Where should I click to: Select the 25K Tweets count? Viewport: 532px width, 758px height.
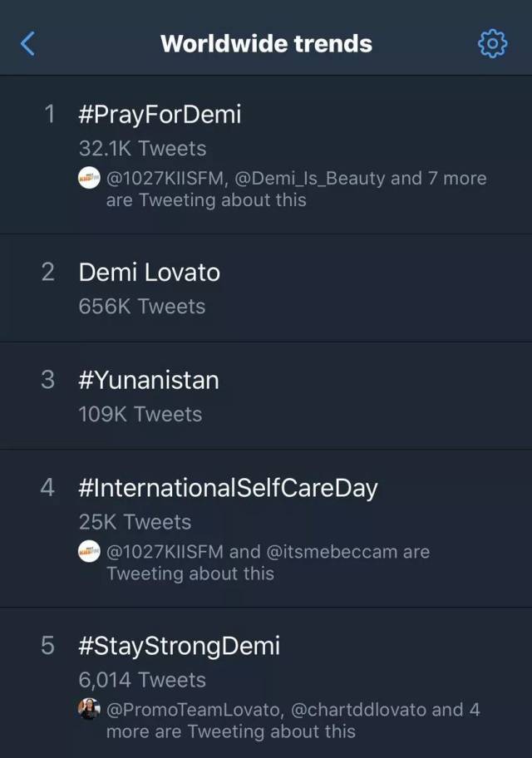pos(135,522)
